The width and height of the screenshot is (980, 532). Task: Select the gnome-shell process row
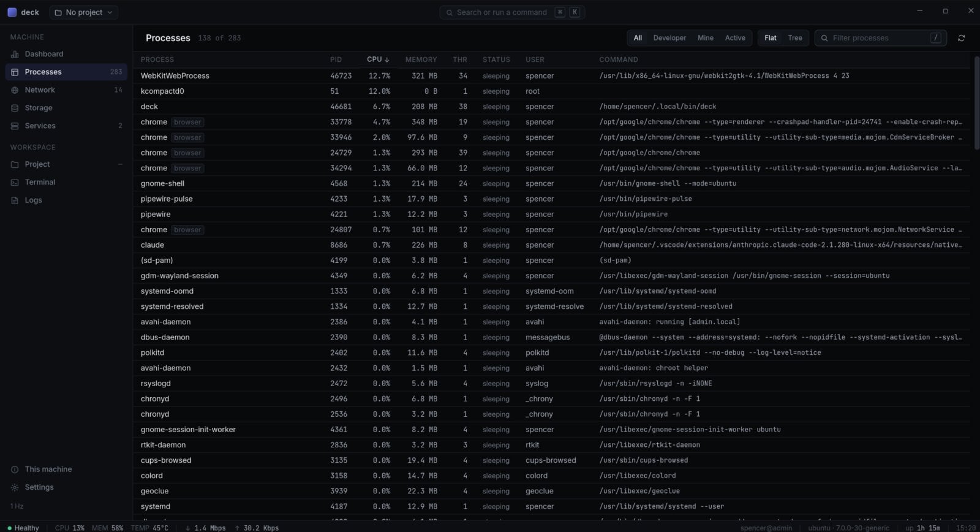[x=551, y=183]
